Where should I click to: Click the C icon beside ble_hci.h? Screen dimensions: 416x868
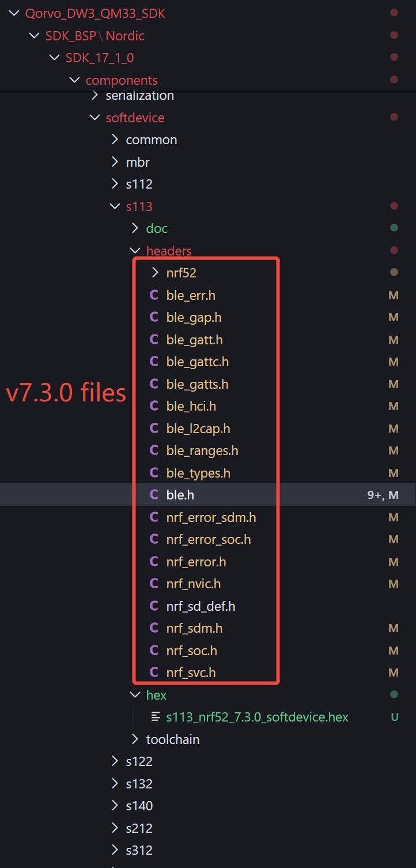coord(154,406)
